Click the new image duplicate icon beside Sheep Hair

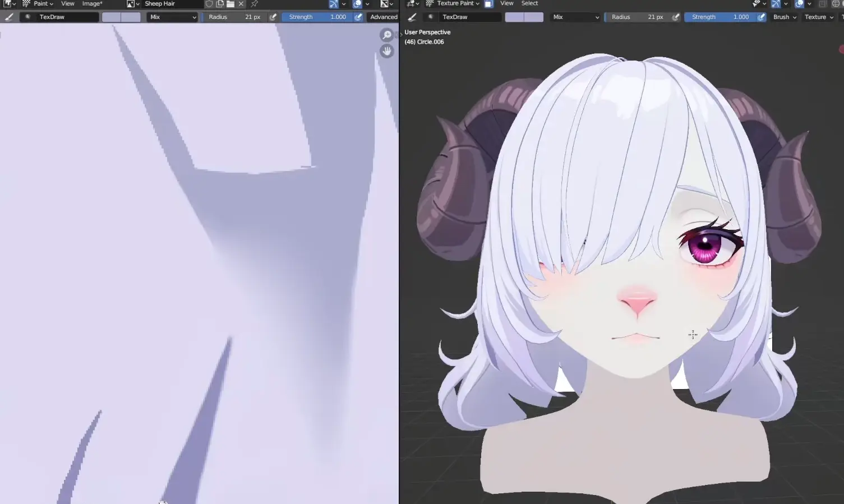coord(220,4)
